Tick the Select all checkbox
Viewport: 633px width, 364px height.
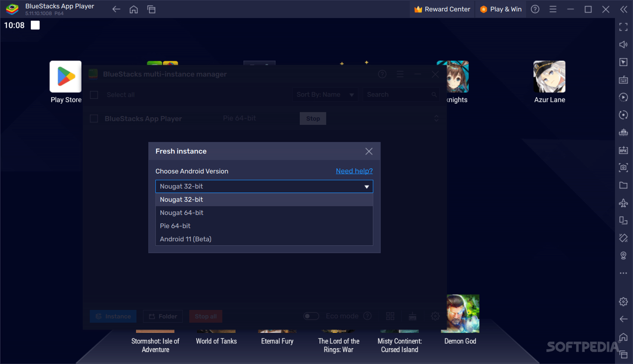[94, 95]
